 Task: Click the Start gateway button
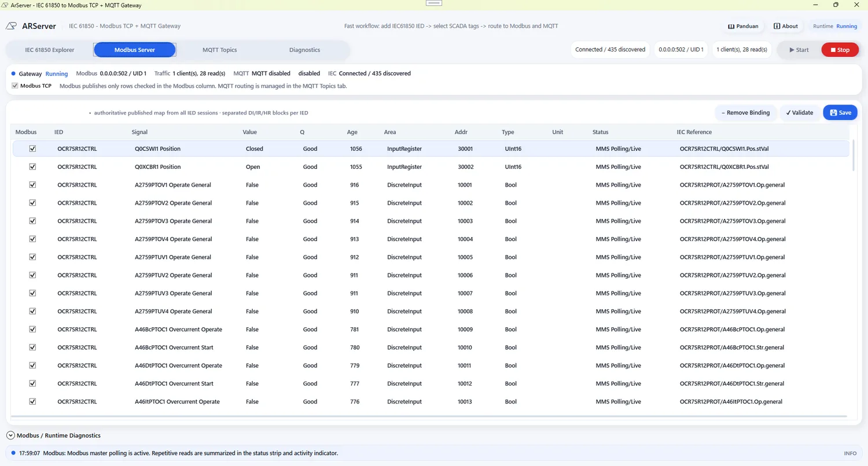click(x=799, y=50)
